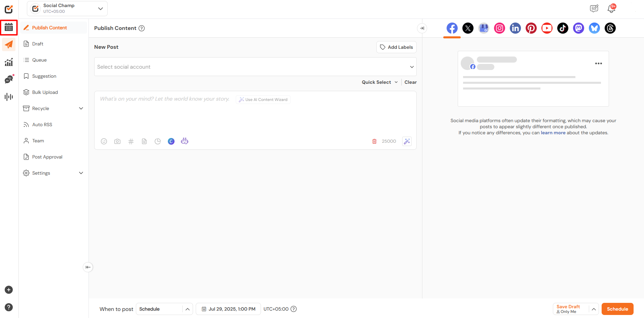Open the Quick Select dropdown
The height and width of the screenshot is (318, 644).
click(380, 82)
